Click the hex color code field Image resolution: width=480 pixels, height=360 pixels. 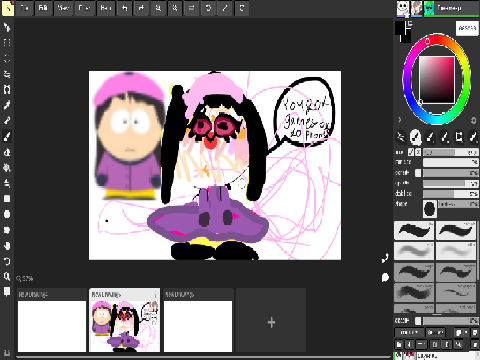(x=467, y=28)
